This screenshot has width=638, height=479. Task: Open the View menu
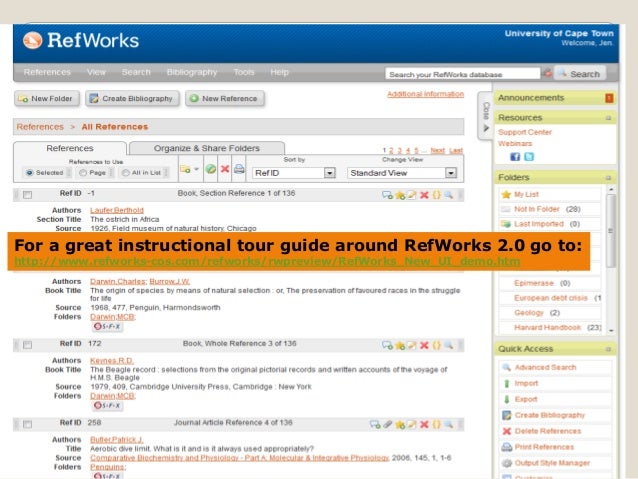[96, 72]
